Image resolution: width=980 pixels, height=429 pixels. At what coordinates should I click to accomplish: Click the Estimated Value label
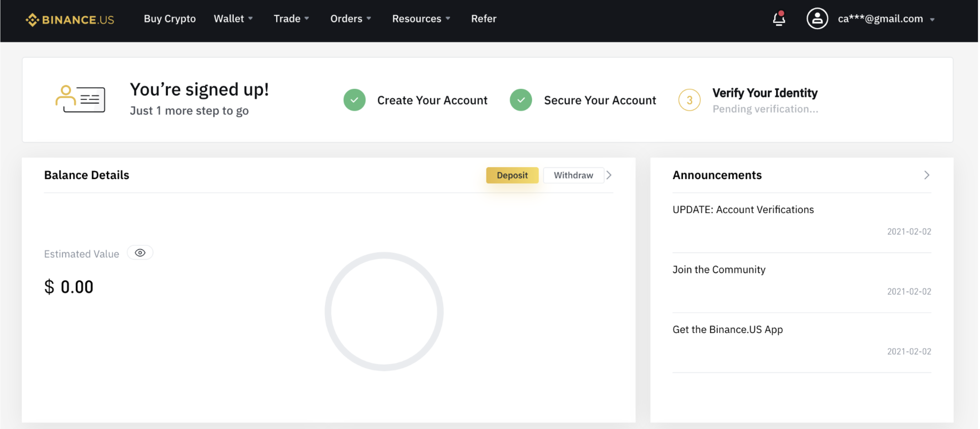[81, 254]
